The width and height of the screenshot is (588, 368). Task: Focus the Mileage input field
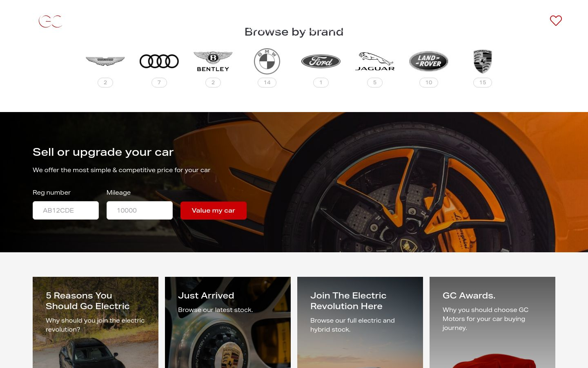tap(140, 211)
